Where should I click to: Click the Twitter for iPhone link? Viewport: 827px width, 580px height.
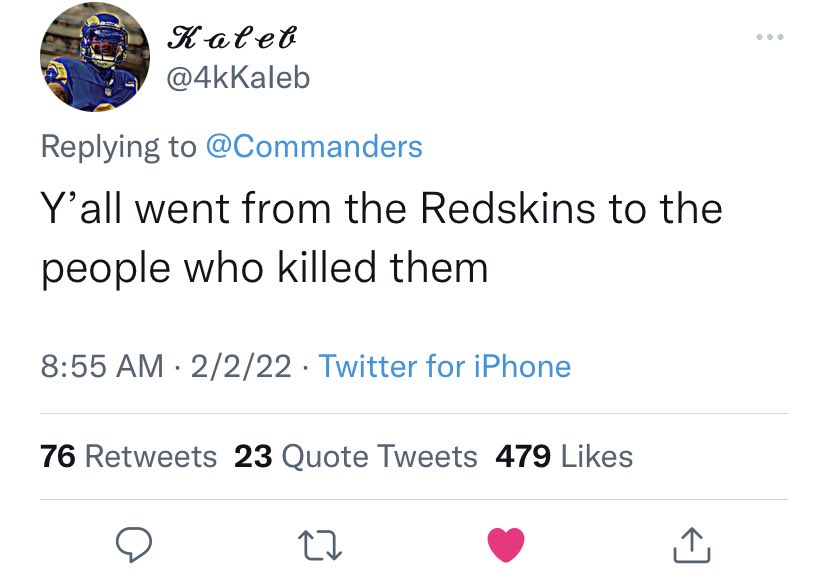(445, 366)
